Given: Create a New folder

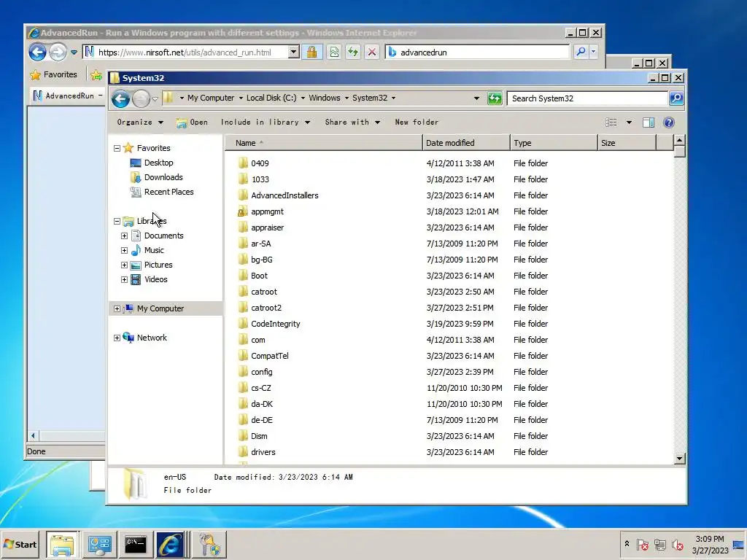Looking at the screenshot, I should tap(417, 122).
